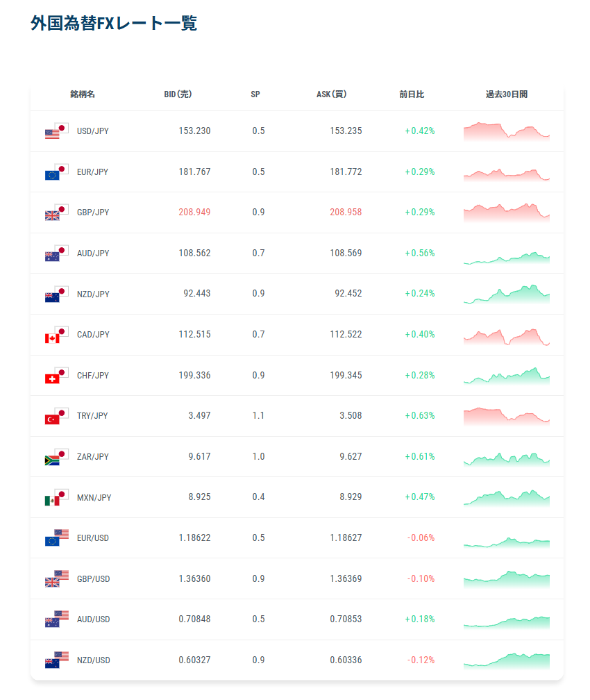Open the NZD/JPY currency pair label
Image resolution: width=590 pixels, height=700 pixels.
[93, 294]
